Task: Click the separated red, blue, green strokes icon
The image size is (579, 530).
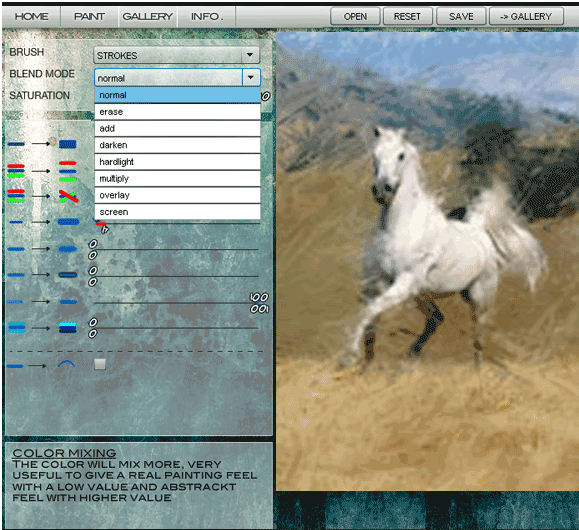Action: point(68,171)
